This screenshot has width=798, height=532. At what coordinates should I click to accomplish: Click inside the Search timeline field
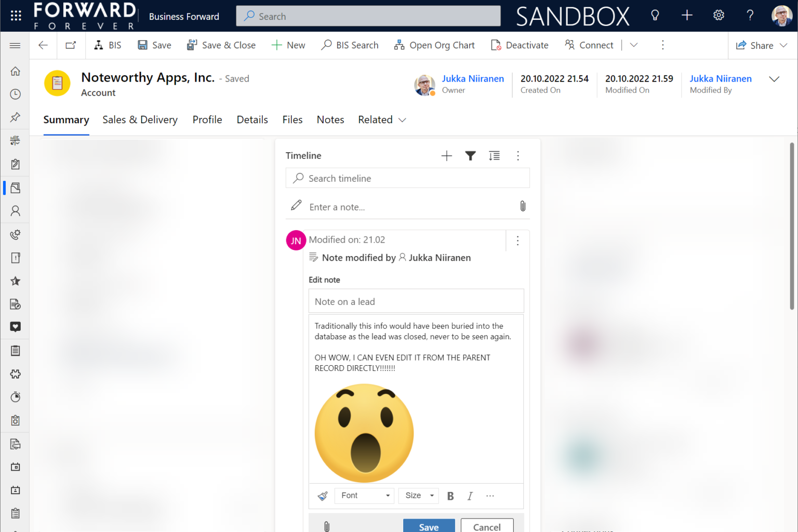coord(407,178)
